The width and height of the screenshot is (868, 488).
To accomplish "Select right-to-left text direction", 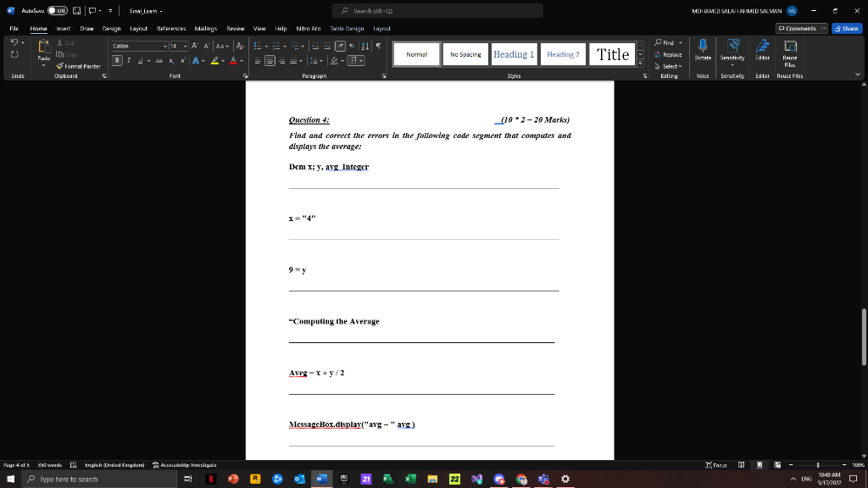I will click(x=352, y=46).
